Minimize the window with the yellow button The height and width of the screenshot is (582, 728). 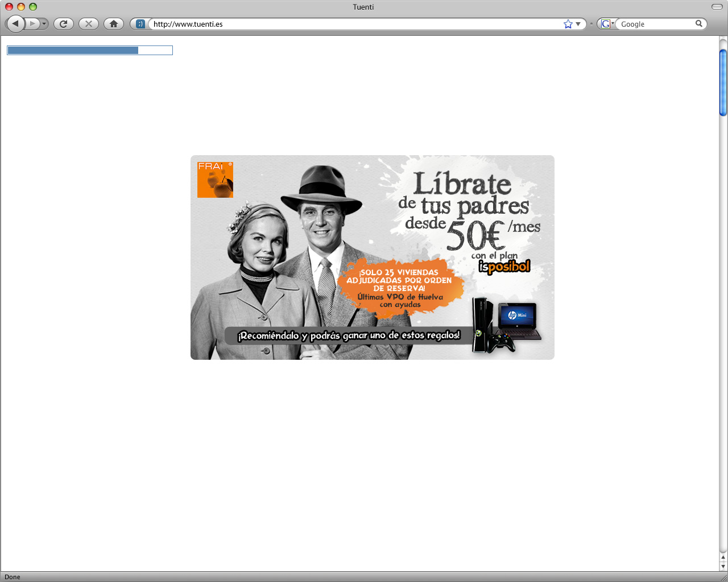coord(21,7)
